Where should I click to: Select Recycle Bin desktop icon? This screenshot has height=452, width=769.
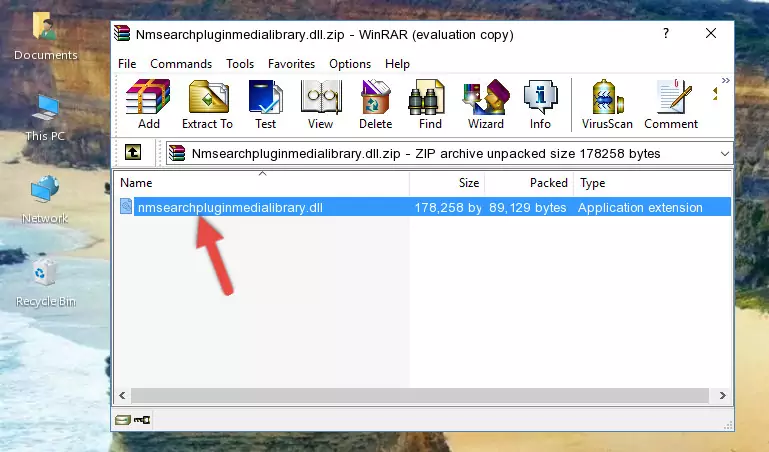[x=45, y=283]
